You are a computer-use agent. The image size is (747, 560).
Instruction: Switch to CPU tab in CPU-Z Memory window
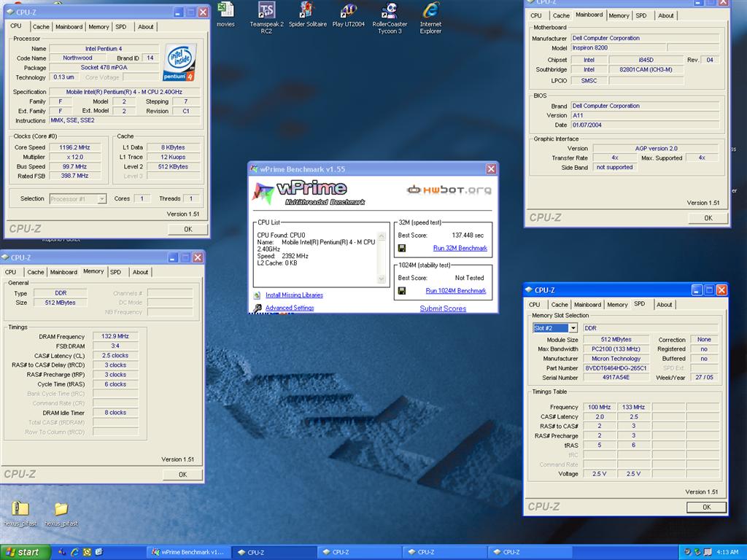click(10, 272)
